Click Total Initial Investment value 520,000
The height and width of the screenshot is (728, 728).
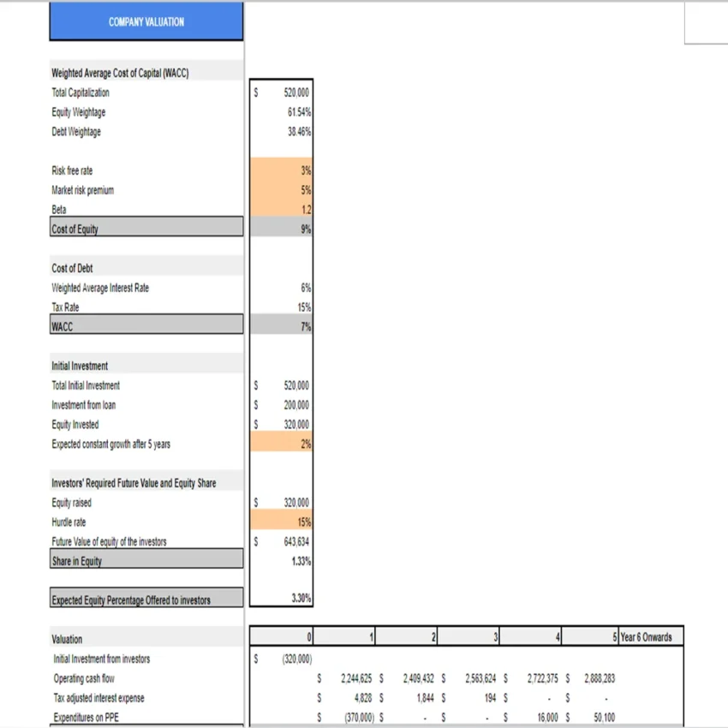coord(296,385)
